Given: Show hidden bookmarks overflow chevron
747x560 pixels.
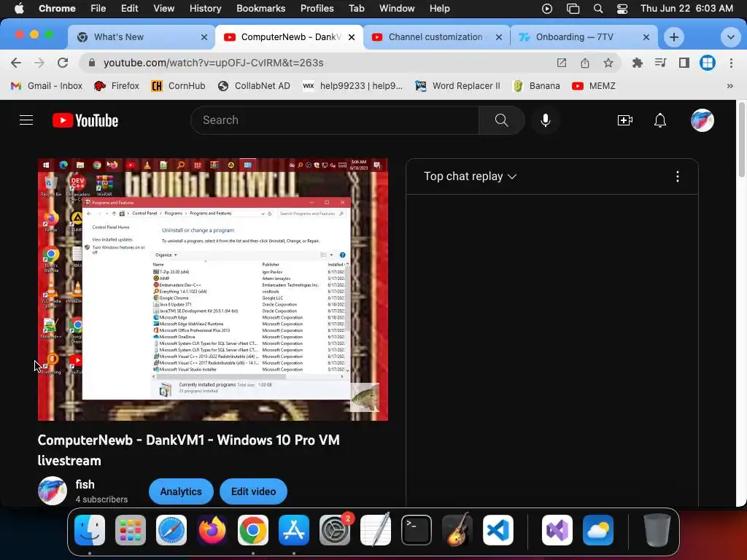Looking at the screenshot, I should (x=729, y=86).
